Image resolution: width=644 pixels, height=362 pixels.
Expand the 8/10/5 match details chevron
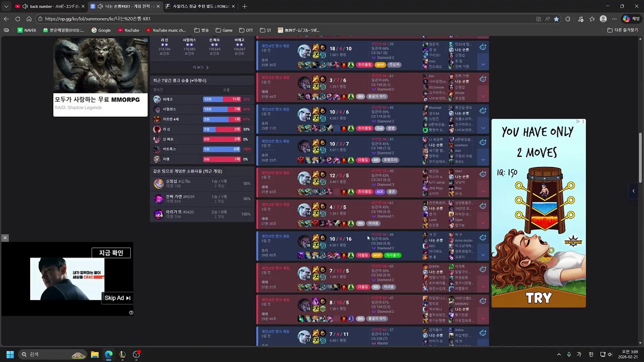point(483,318)
